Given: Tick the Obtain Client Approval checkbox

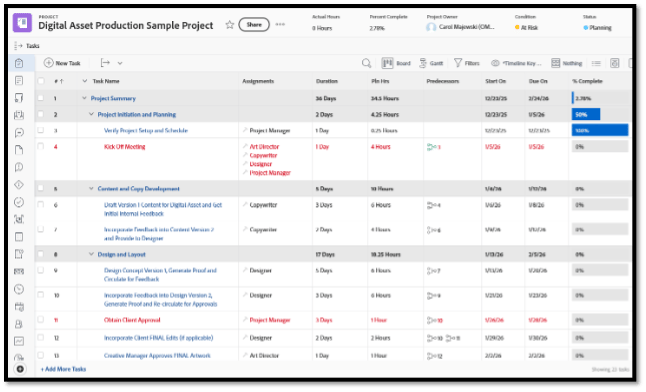Looking at the screenshot, I should pyautogui.click(x=41, y=319).
